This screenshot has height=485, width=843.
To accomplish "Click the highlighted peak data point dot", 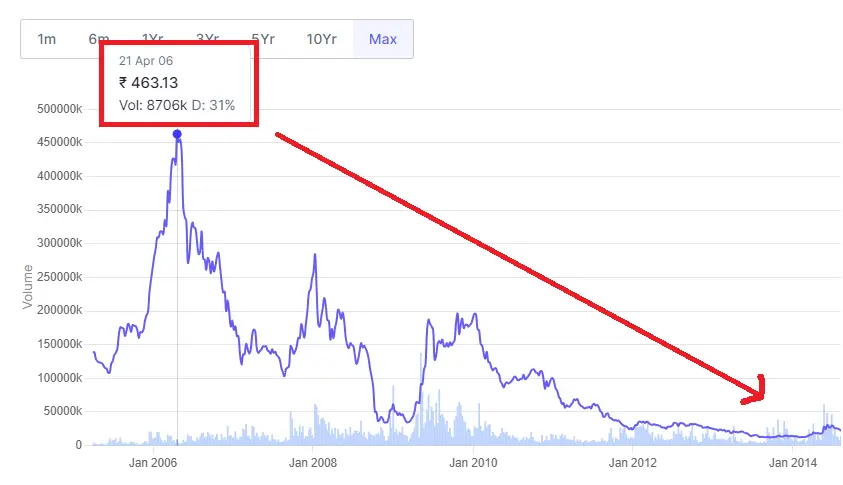I will point(177,134).
